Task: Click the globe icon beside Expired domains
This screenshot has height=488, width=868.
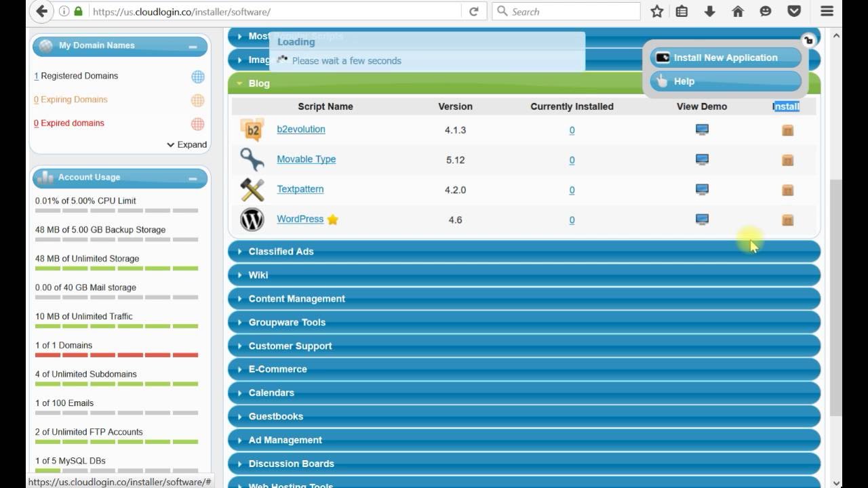Action: pyautogui.click(x=197, y=124)
